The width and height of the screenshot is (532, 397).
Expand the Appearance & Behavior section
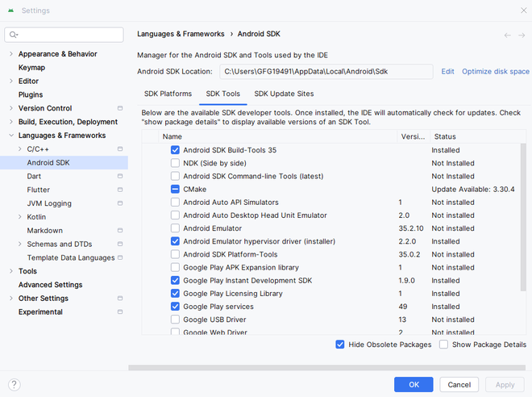[x=10, y=54]
